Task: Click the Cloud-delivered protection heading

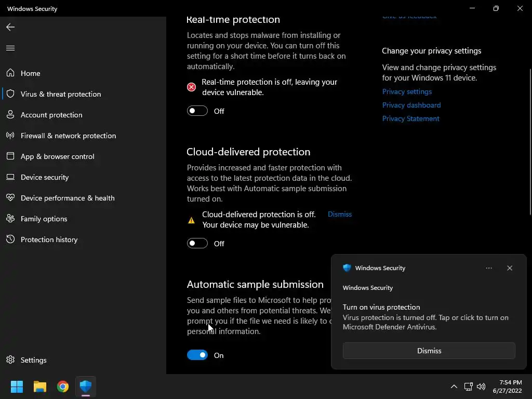Action: pos(248,152)
